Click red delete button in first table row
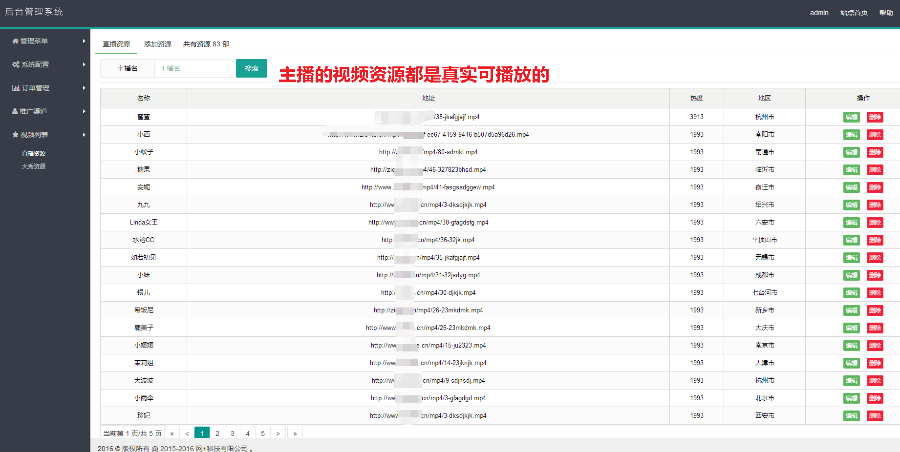 875,116
